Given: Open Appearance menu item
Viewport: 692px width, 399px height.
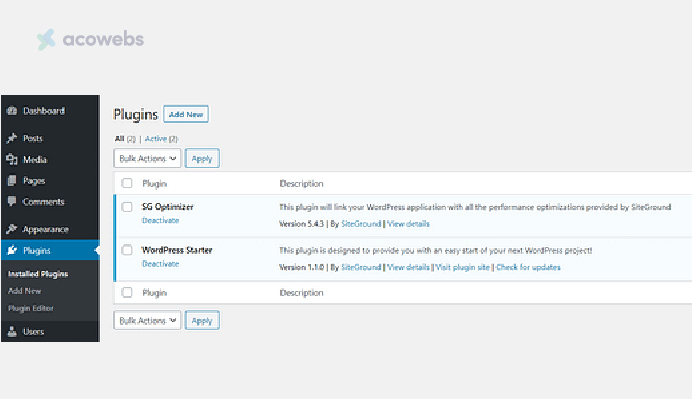Looking at the screenshot, I should (50, 229).
